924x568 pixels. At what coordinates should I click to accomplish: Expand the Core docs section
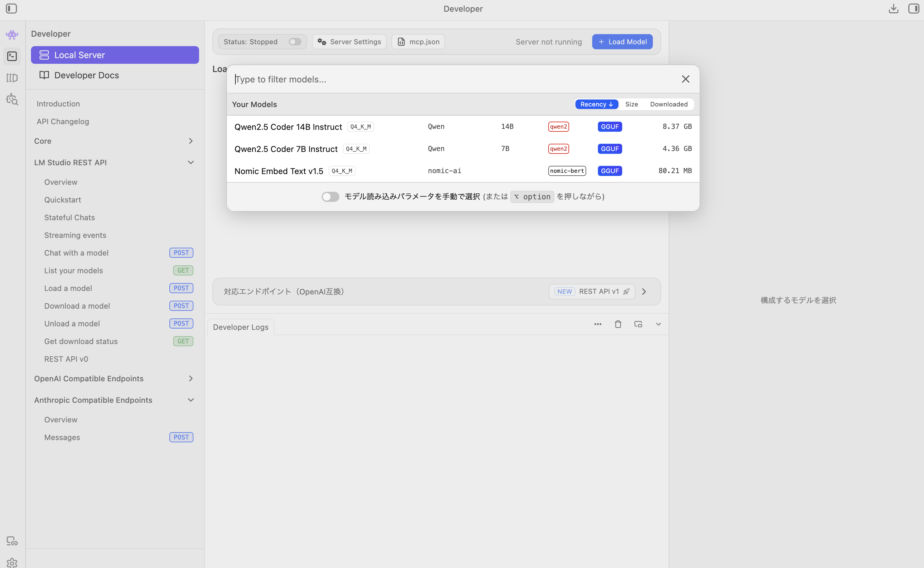pyautogui.click(x=191, y=141)
